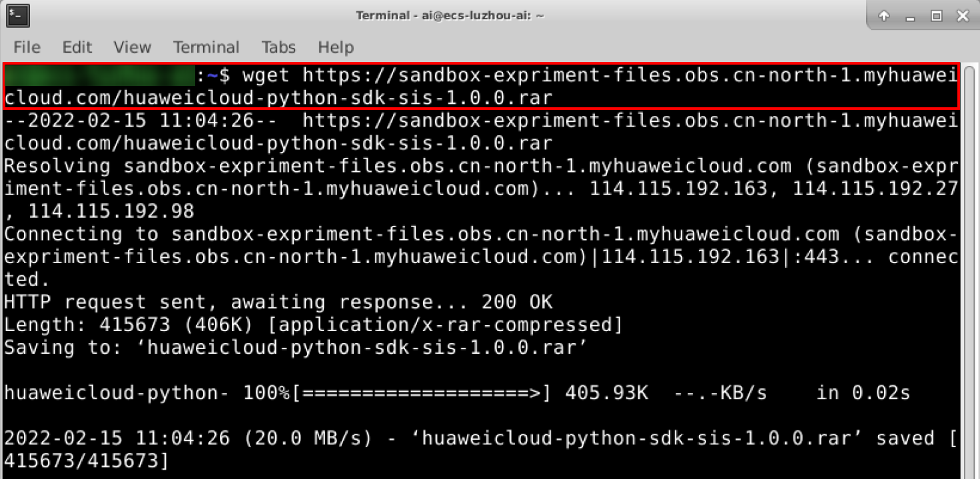Screen dimensions: 980x479
Task: Close the terminal window
Action: pos(963,15)
